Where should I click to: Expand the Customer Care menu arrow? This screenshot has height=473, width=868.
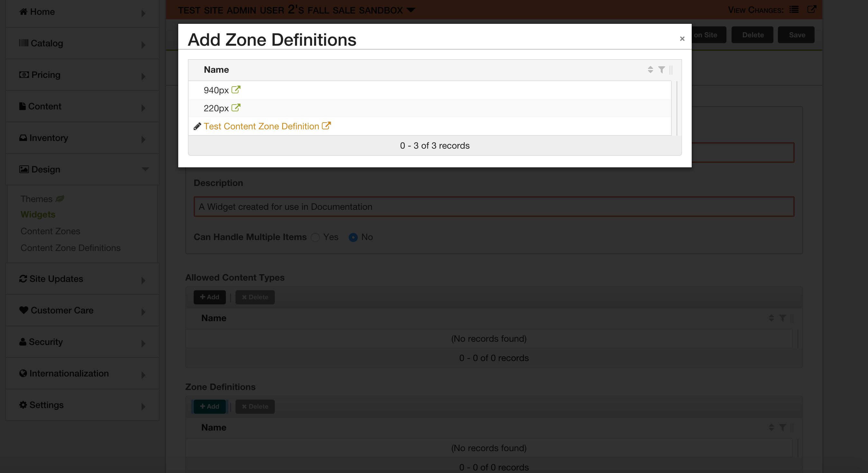tap(143, 312)
